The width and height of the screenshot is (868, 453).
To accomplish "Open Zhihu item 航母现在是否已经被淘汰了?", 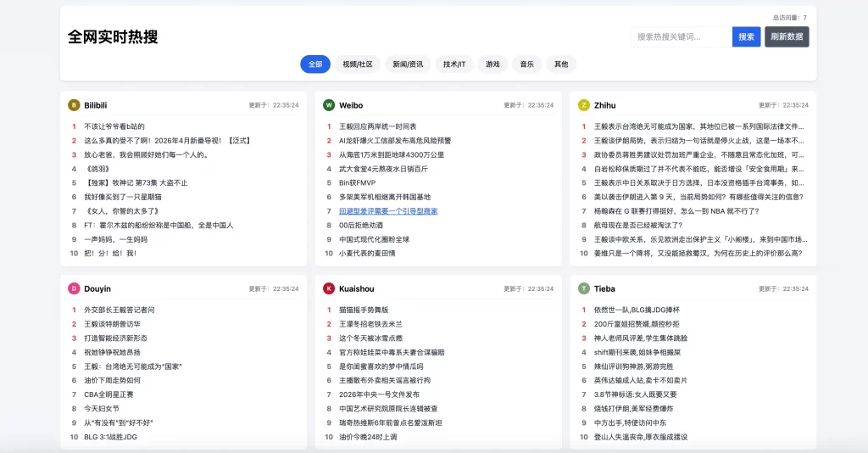I will [638, 225].
